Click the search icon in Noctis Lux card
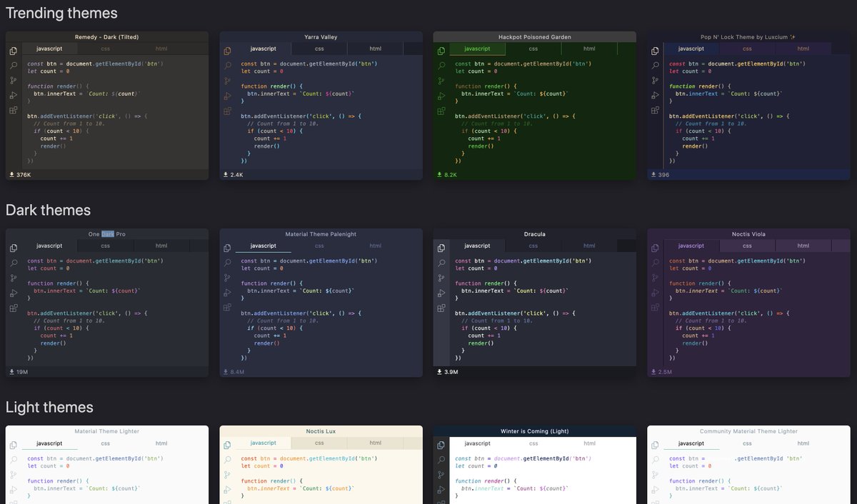Screen dimensions: 857x504 (x=227, y=460)
